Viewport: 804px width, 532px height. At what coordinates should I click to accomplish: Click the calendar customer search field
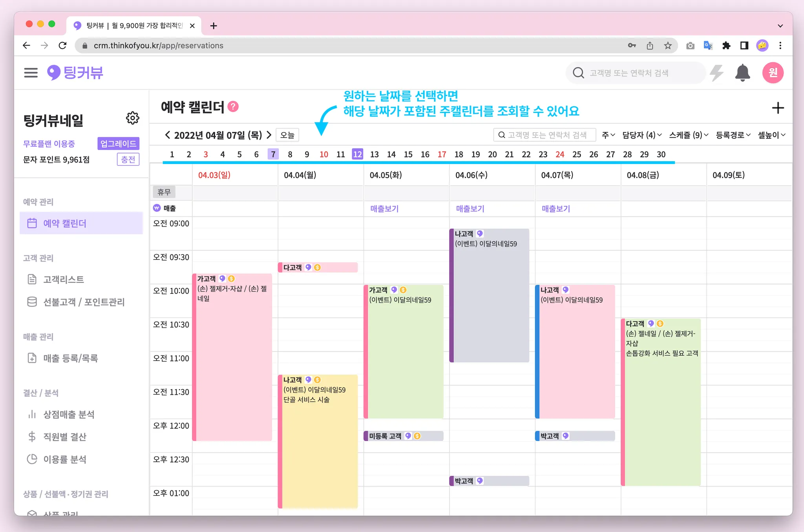pyautogui.click(x=545, y=135)
